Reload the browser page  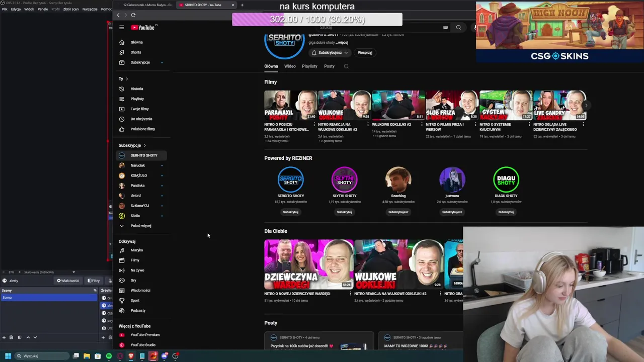tap(133, 15)
